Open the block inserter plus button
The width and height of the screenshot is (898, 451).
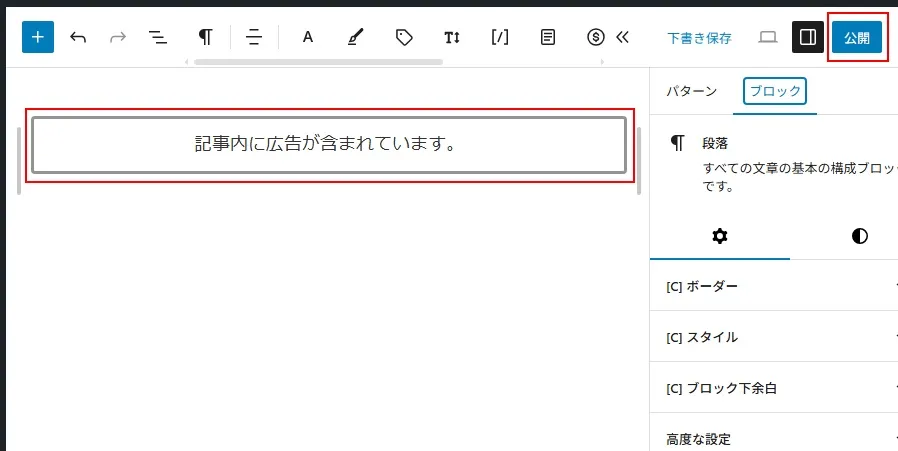(38, 38)
